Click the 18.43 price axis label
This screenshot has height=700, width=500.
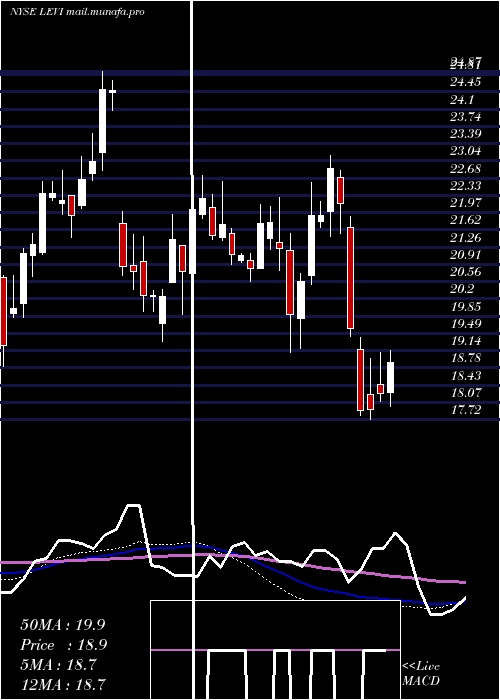[x=465, y=375]
